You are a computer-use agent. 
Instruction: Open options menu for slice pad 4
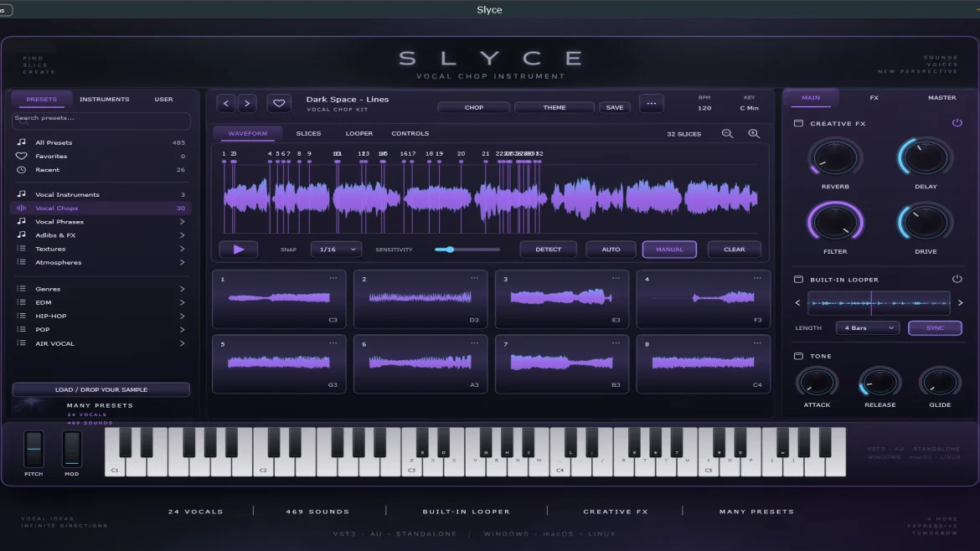click(x=757, y=279)
